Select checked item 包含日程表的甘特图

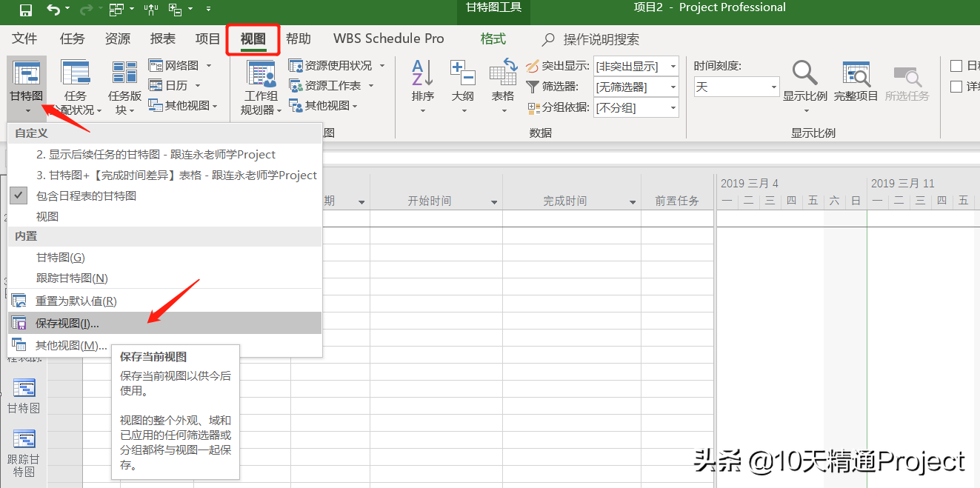coord(164,195)
